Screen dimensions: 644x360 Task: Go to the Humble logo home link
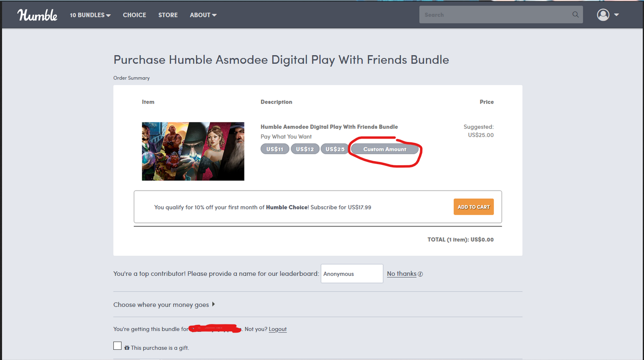pos(37,15)
